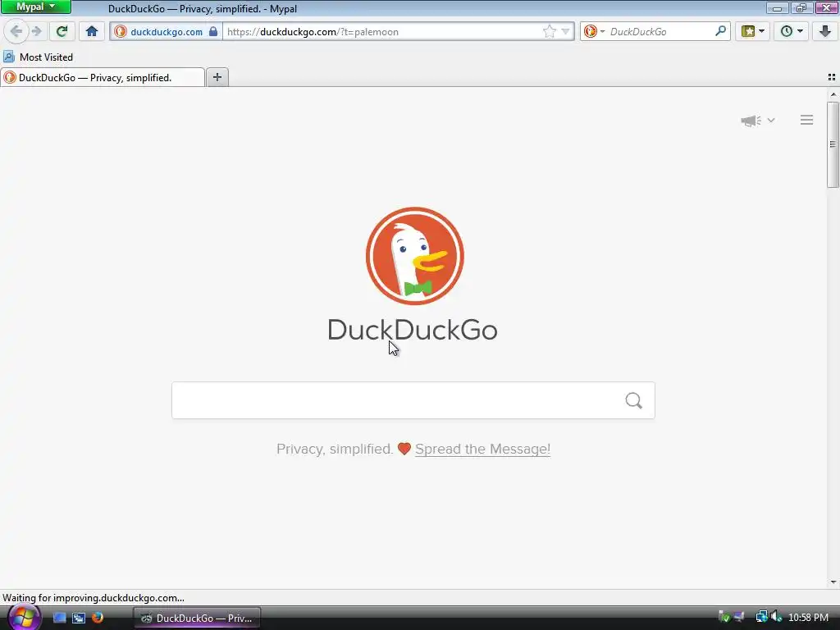The image size is (840, 630).
Task: Click the search magnifier button in page
Action: click(x=634, y=400)
